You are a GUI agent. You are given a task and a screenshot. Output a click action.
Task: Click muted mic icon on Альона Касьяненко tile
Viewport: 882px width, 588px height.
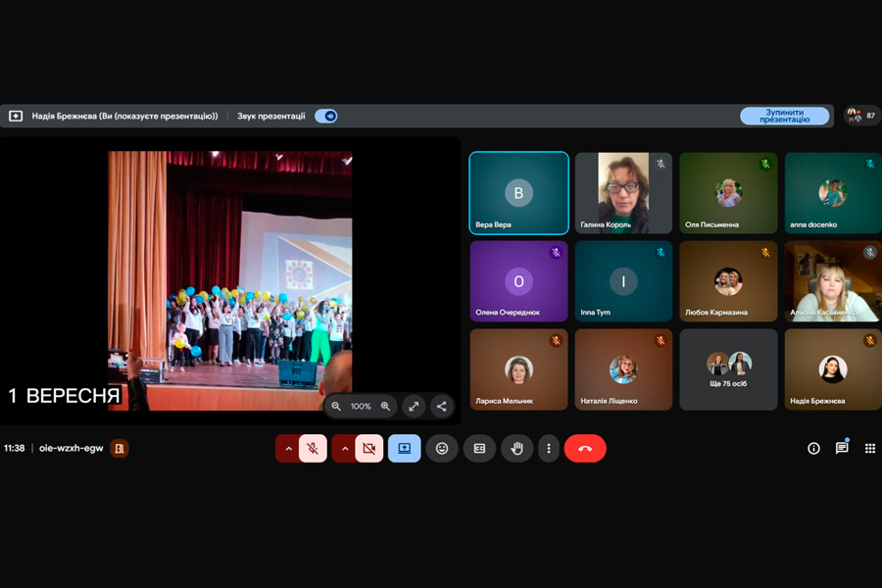[x=870, y=253]
